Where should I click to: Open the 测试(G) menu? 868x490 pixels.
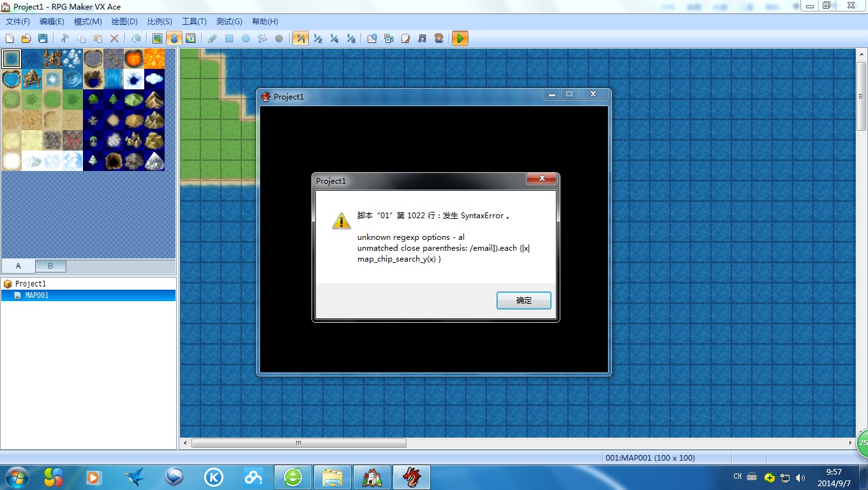[229, 22]
